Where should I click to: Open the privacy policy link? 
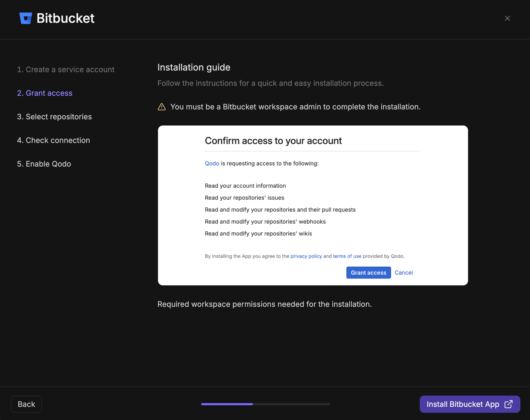point(306,256)
